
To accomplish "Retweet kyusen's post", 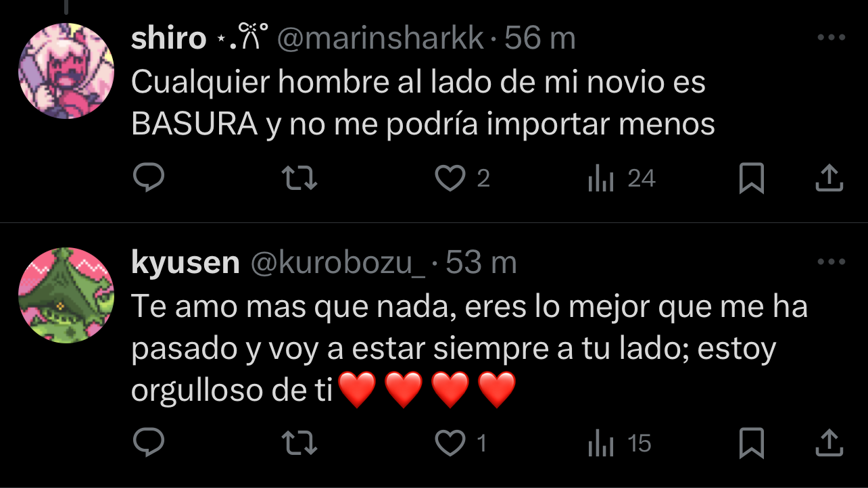I will click(x=299, y=443).
